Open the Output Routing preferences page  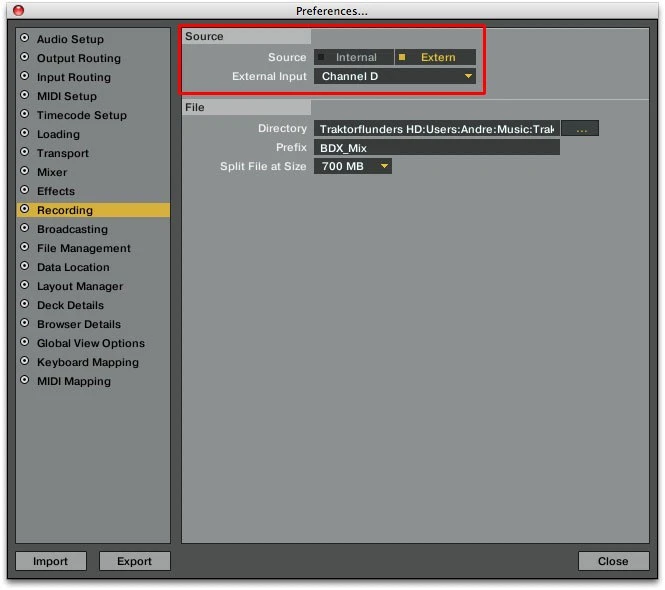78,58
